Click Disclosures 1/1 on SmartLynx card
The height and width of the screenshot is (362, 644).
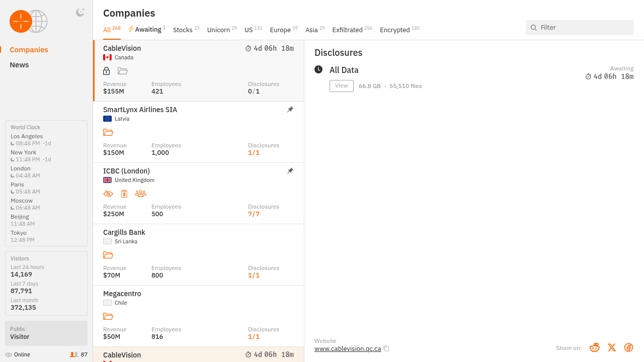pyautogui.click(x=254, y=153)
